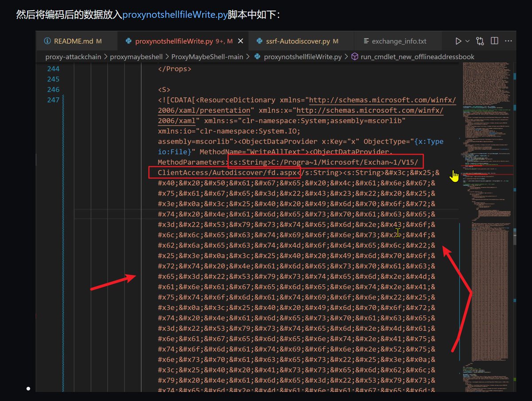Click the Python icon on ssrf-Autodiscover.py tab
Screen dimensions: 532x401
point(259,41)
